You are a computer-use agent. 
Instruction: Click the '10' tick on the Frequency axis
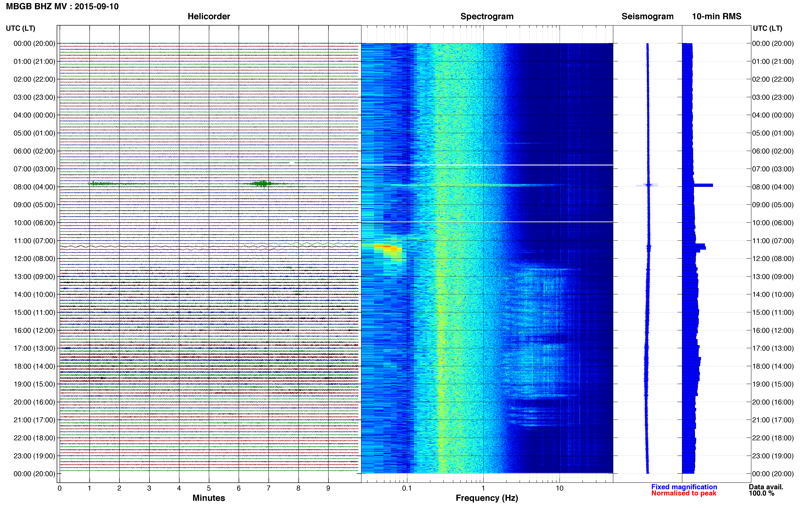559,488
